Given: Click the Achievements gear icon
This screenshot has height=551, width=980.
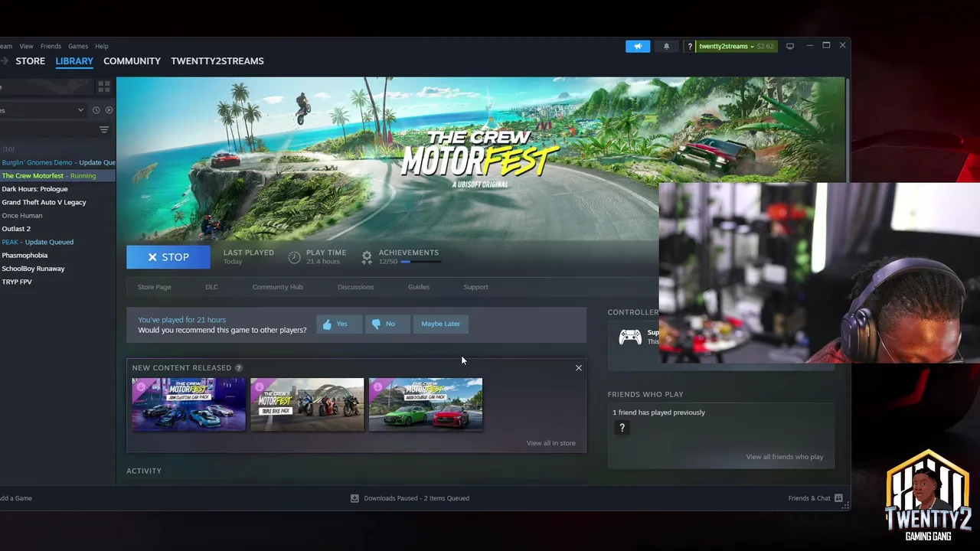Looking at the screenshot, I should point(367,257).
